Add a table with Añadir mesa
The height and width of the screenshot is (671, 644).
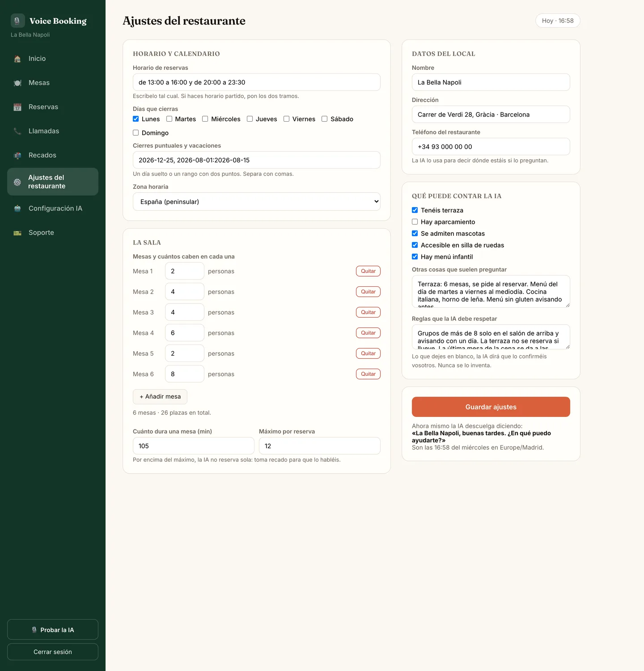coord(160,397)
